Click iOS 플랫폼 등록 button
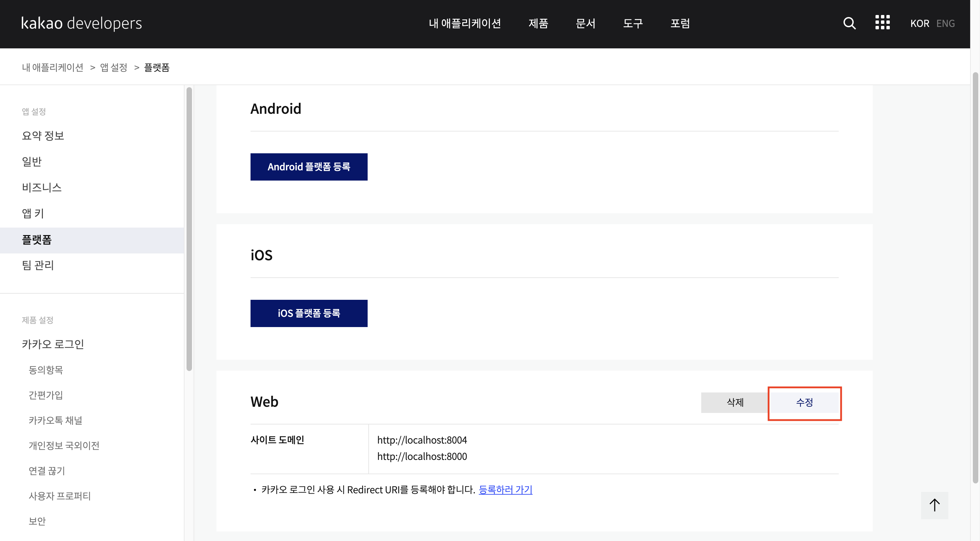Screen dimensions: 980x541 point(308,313)
